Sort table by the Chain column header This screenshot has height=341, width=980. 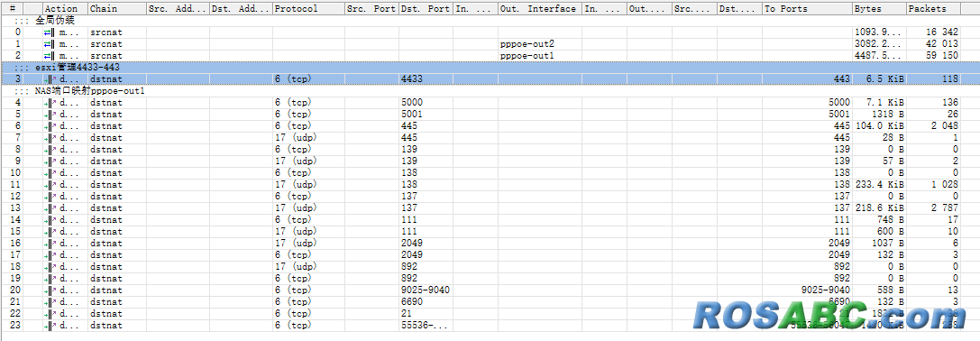(117, 9)
